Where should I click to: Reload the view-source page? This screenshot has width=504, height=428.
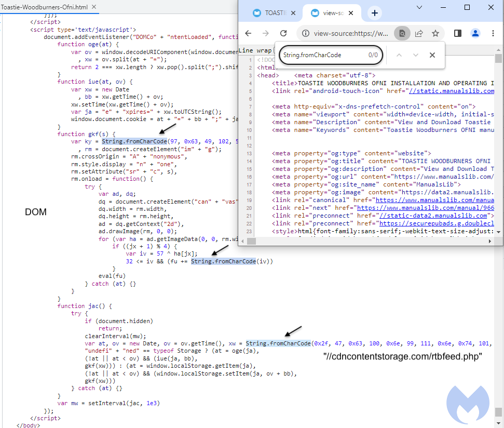283,33
